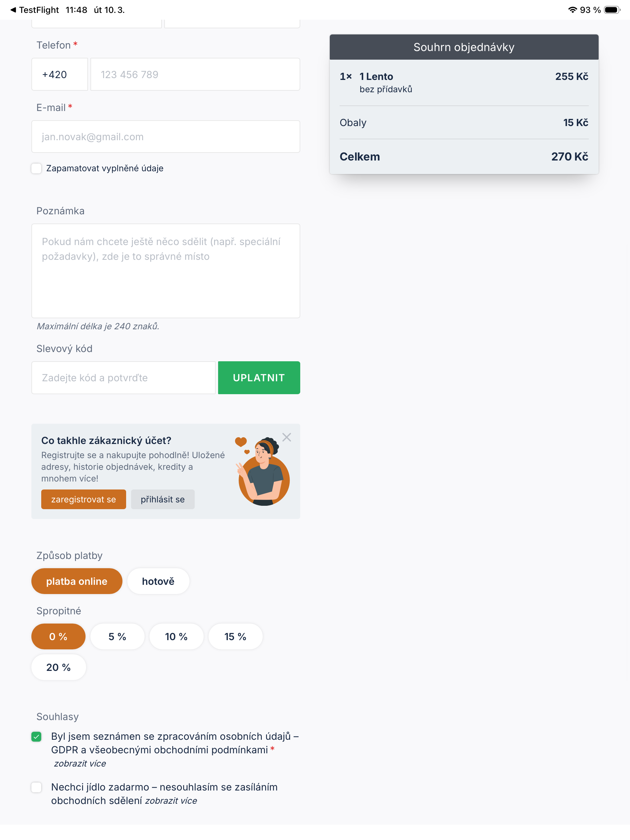Viewport: 630px width, 840px height.
Task: Select platba online payment method
Action: pos(77,581)
